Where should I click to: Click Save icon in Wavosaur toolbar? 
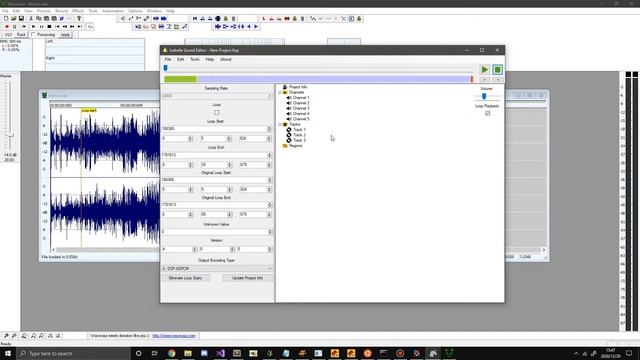[x=21, y=19]
